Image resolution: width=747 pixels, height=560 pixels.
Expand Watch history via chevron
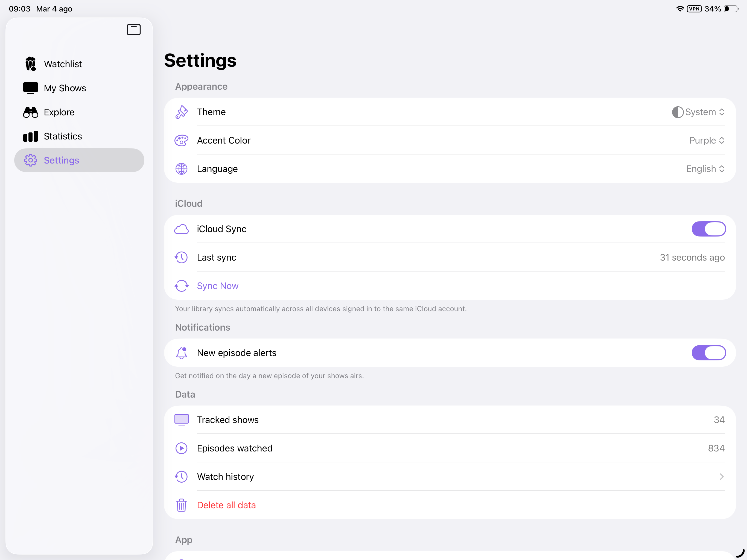[x=722, y=477]
